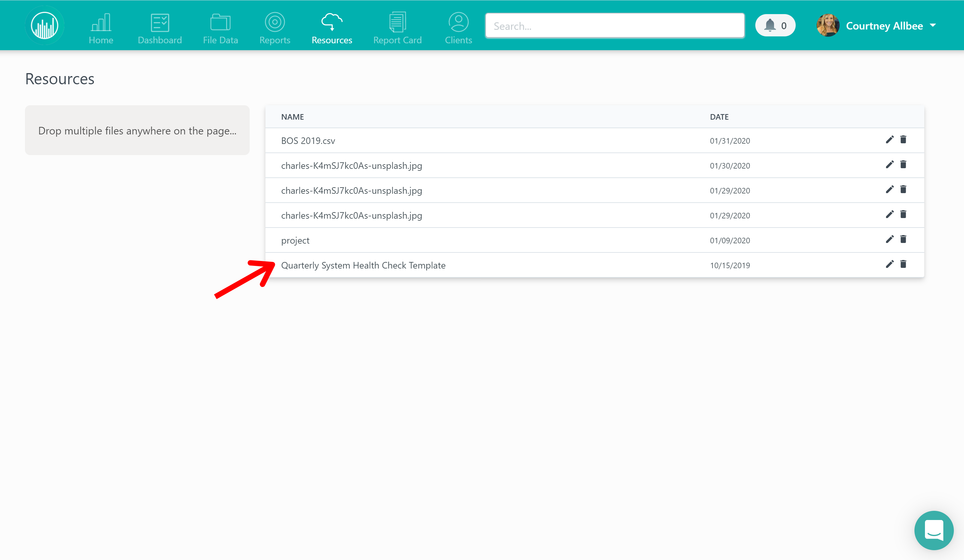Click the file drop zone panel
Image resolution: width=964 pixels, height=560 pixels.
tap(137, 130)
